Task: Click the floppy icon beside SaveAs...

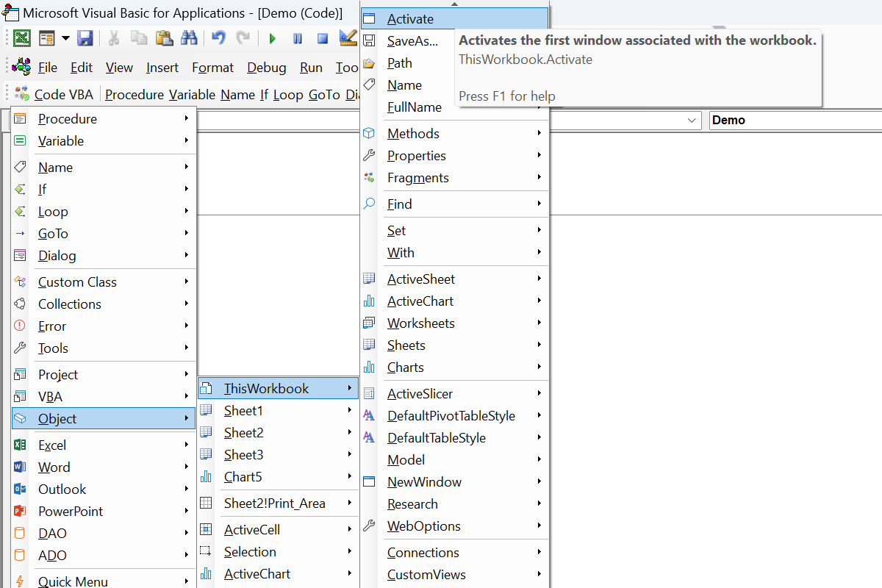Action: tap(370, 41)
